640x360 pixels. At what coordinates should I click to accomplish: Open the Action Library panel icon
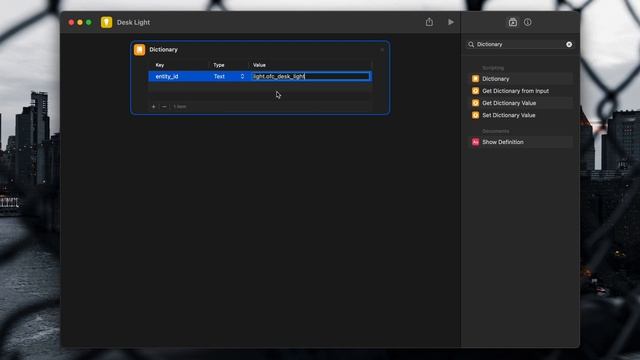pyautogui.click(x=513, y=22)
